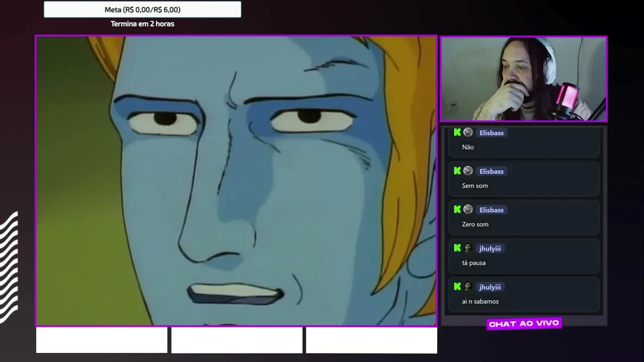Screen dimensions: 644x362
Task: Click the Meta donation goal progress bar
Action: [142, 10]
